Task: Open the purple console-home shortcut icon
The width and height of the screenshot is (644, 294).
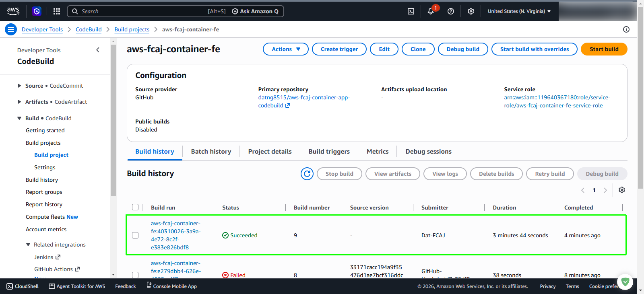Action: click(x=37, y=11)
